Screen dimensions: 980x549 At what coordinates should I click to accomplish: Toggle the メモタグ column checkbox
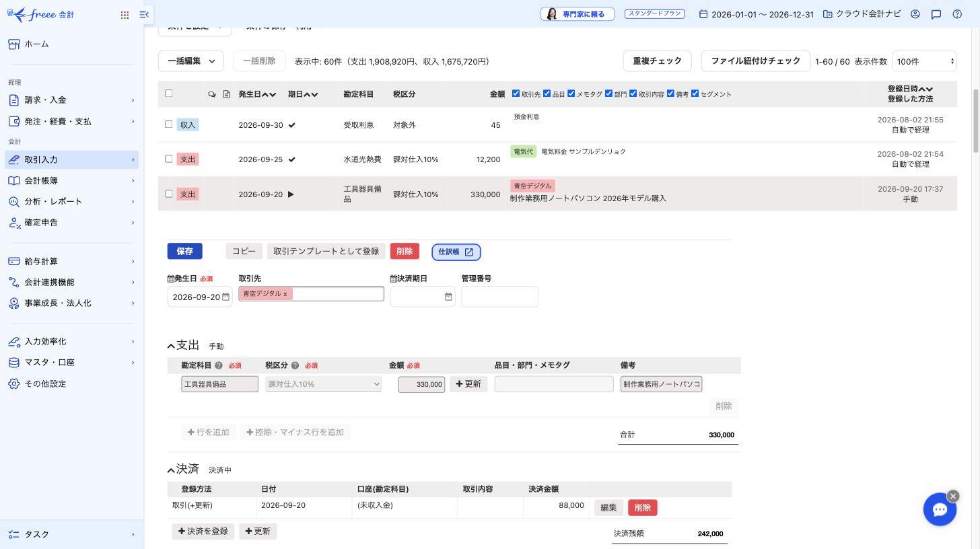coord(571,94)
